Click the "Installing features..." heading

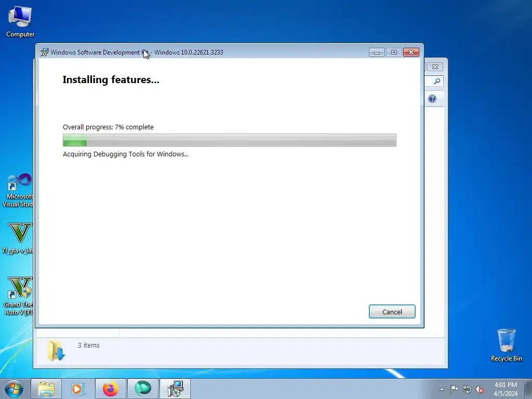(x=111, y=79)
